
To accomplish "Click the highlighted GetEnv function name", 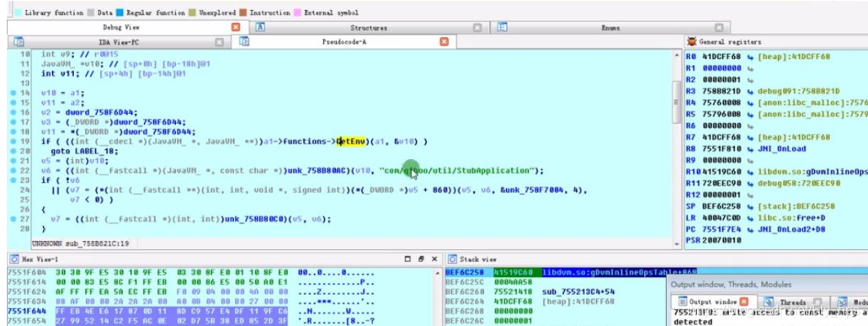I will (351, 142).
